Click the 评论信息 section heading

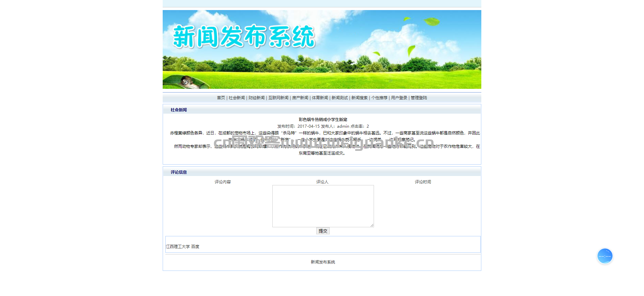tap(179, 172)
